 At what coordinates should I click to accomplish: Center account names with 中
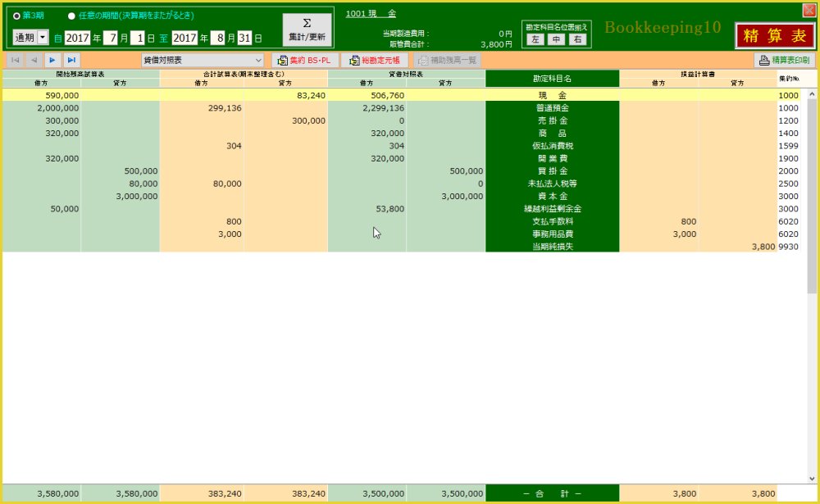(x=557, y=39)
